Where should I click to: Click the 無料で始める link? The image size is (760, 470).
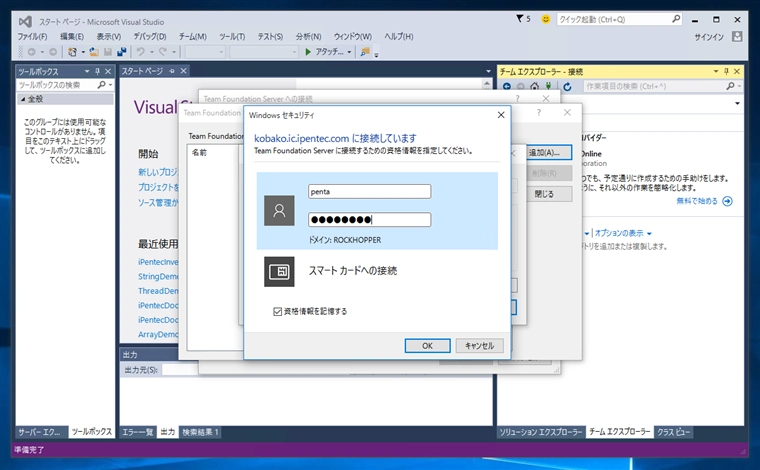(697, 201)
